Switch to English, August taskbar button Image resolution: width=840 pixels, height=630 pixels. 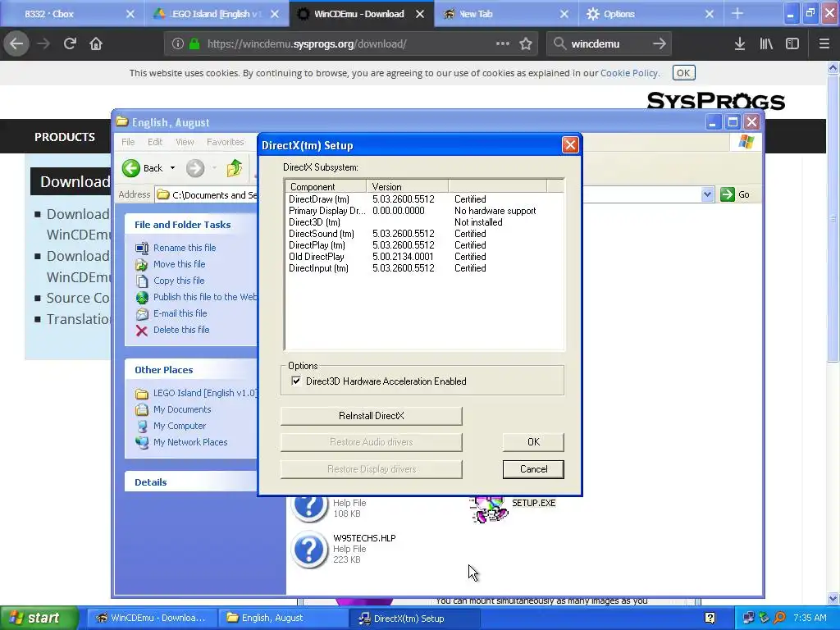point(283,619)
